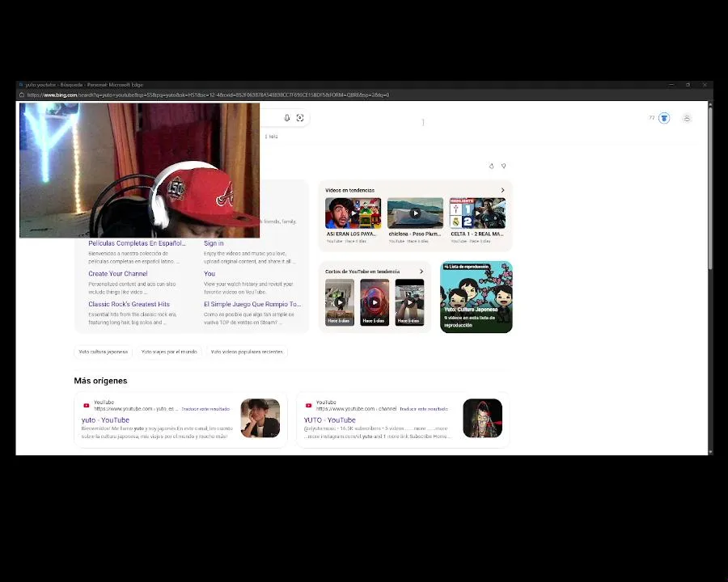Screen dimensions: 728x582
Task: Select Yuto viajes por el mundo chip
Action: pyautogui.click(x=169, y=352)
